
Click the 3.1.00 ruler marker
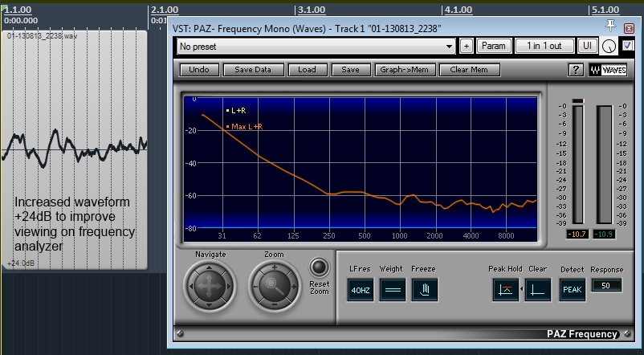[311, 10]
